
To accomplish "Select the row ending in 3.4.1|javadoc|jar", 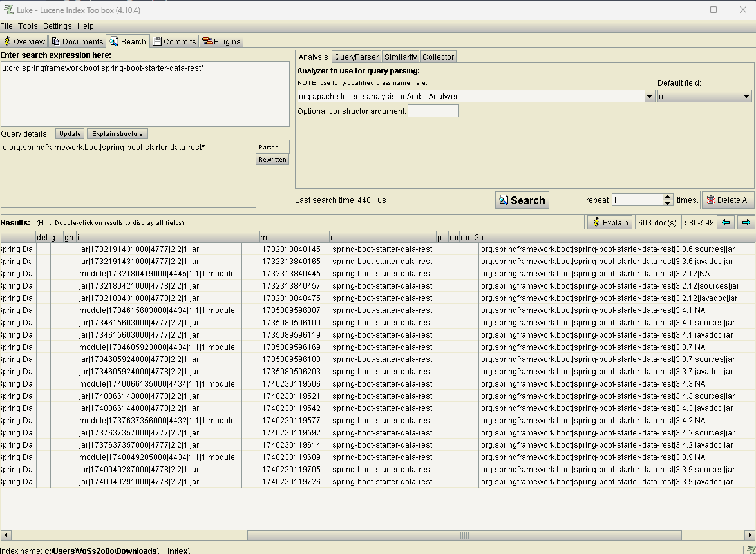I will 377,335.
